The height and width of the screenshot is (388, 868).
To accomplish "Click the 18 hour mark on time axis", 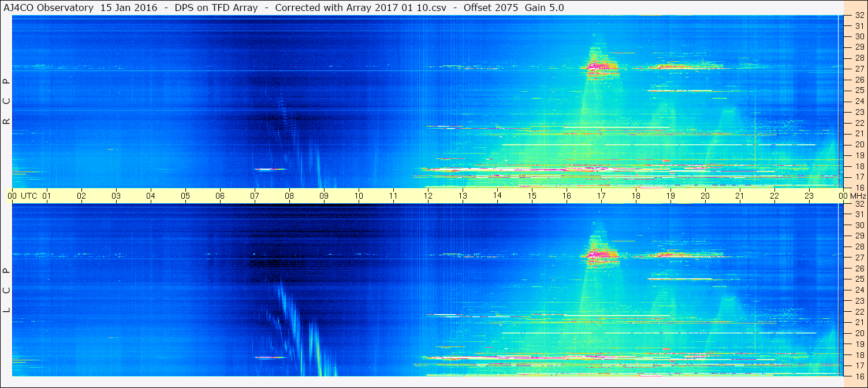I will pyautogui.click(x=636, y=196).
